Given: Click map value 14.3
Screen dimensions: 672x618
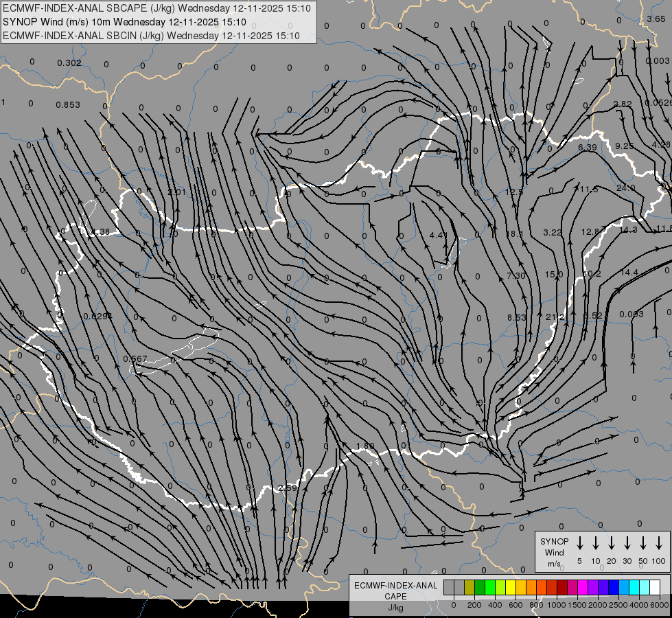Looking at the screenshot, I should tap(628, 230).
